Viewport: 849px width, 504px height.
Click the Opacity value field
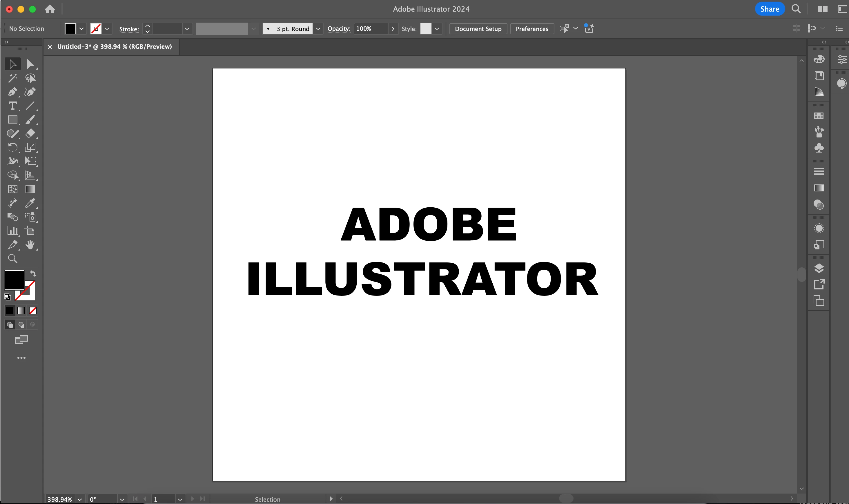click(370, 29)
